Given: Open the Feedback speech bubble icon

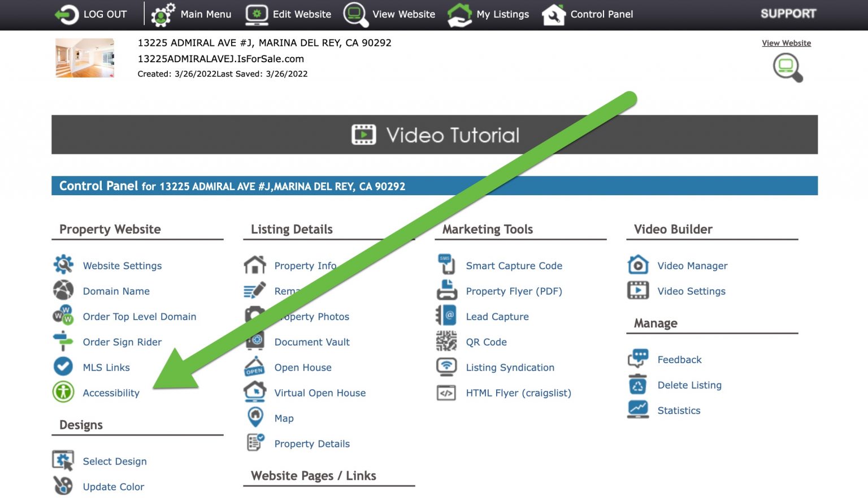Looking at the screenshot, I should pyautogui.click(x=638, y=359).
